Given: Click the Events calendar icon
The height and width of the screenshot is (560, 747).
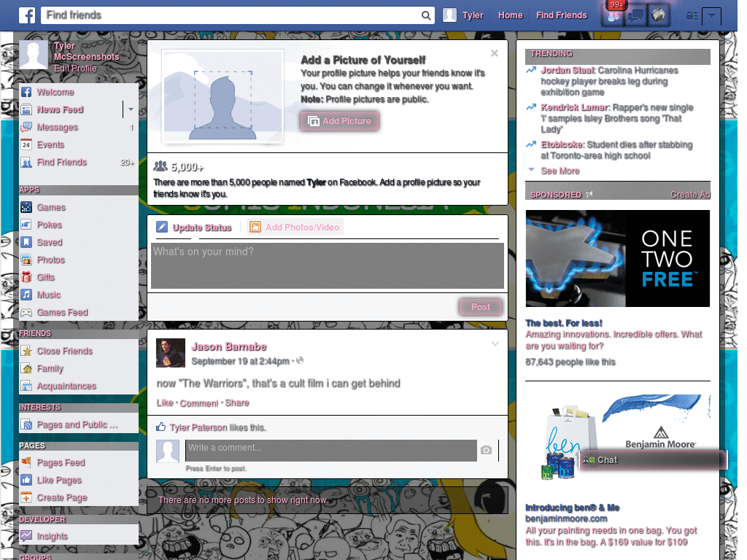Looking at the screenshot, I should tap(26, 145).
